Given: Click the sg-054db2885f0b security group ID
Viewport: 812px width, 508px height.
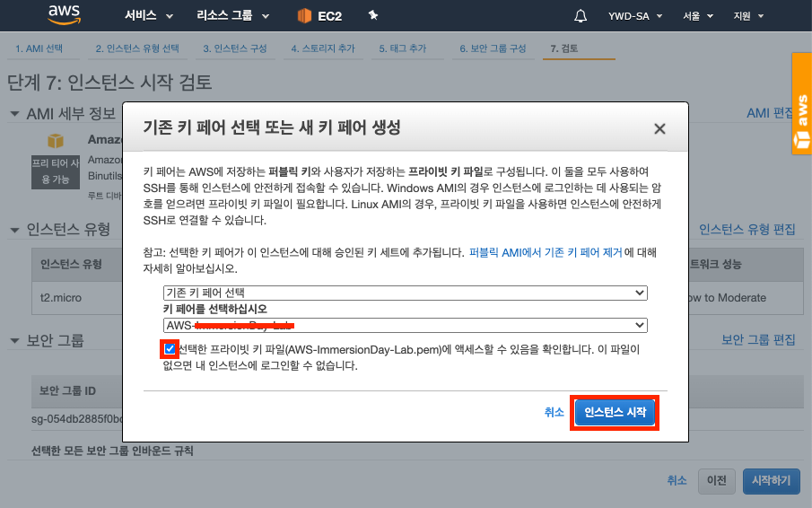Looking at the screenshot, I should pyautogui.click(x=76, y=418).
